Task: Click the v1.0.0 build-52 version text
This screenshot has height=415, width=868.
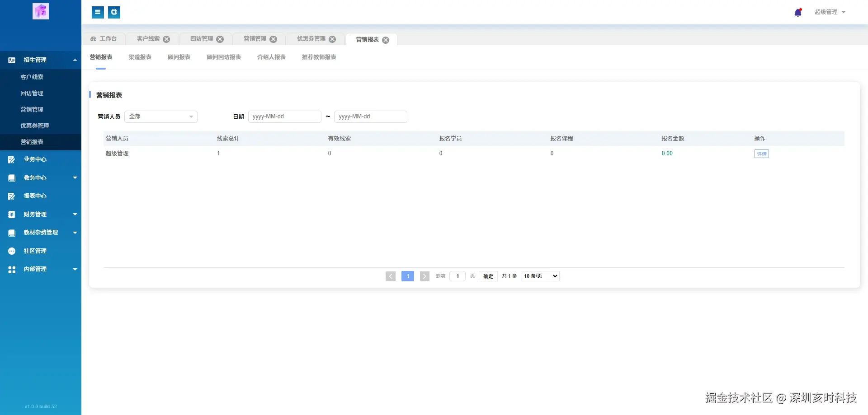Action: [41, 406]
